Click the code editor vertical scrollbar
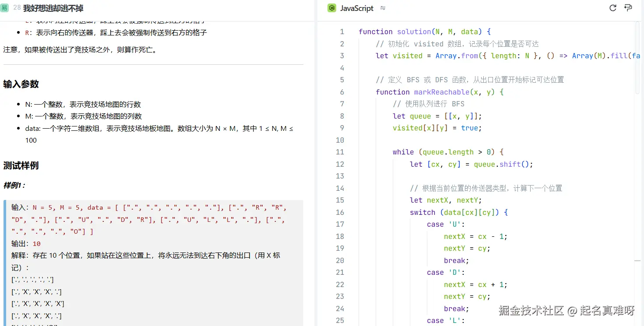Screen dimensions: 644x326 point(637,57)
